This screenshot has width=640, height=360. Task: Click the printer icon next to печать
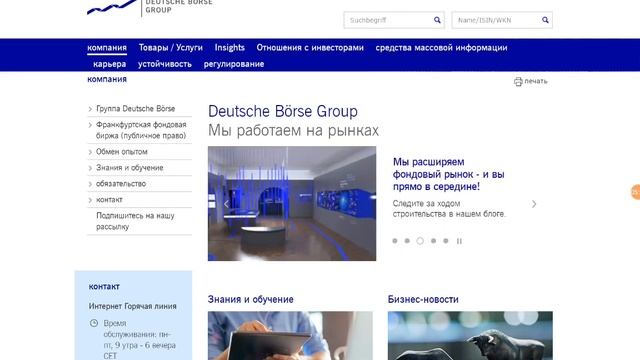click(518, 82)
